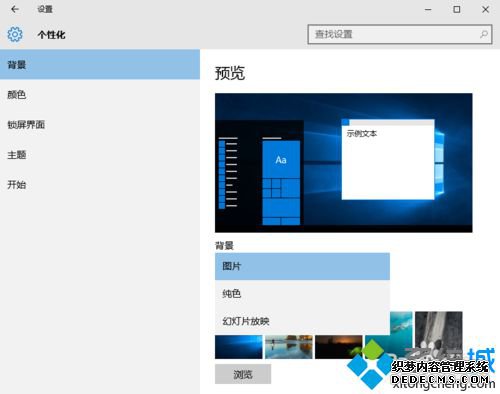
Task: Choose 幻灯片放映 background option
Action: pyautogui.click(x=302, y=321)
